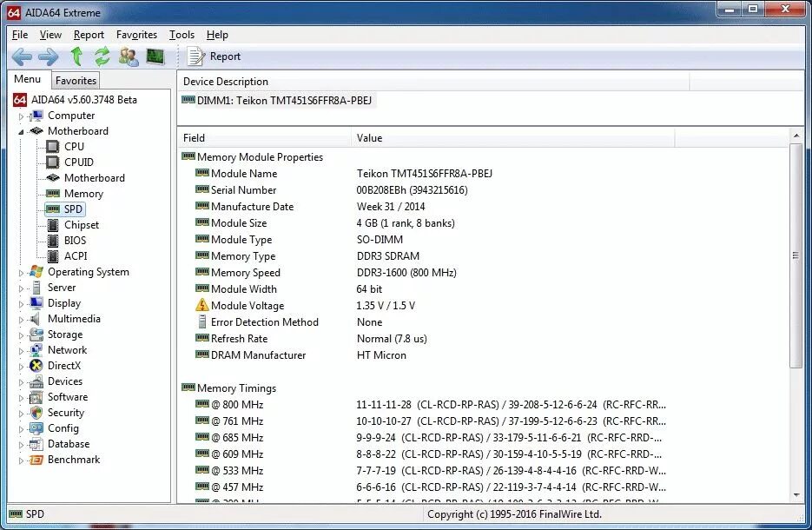Click the Memory module icon in tree
The width and height of the screenshot is (812, 530).
tap(53, 193)
